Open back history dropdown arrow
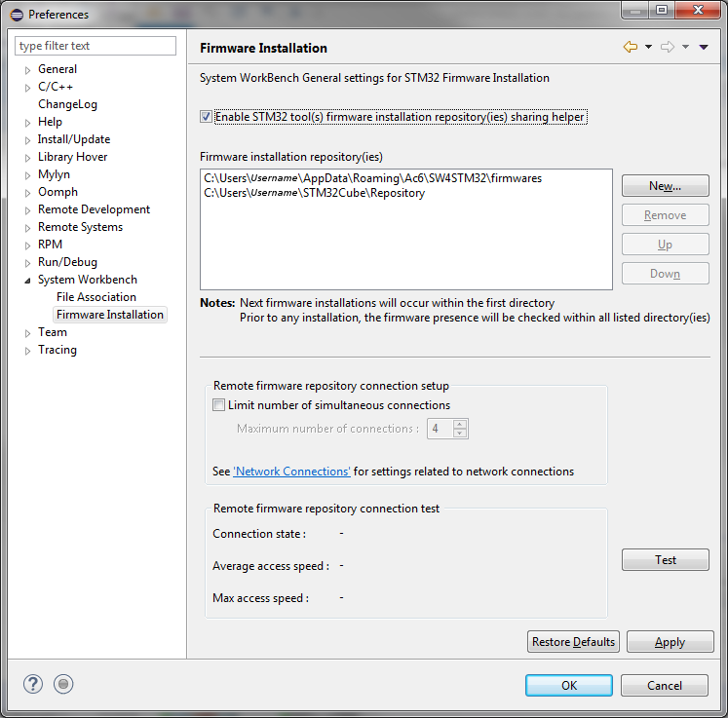This screenshot has width=728, height=718. (x=648, y=47)
